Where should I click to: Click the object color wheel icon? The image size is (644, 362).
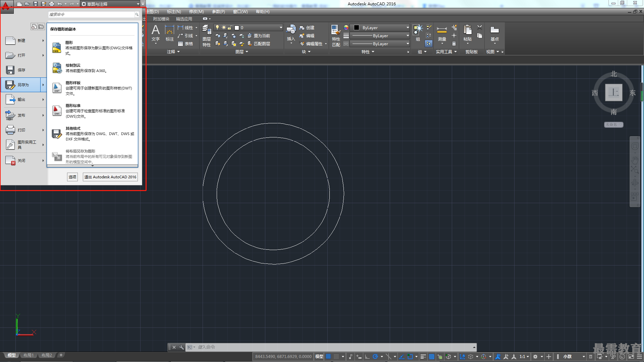(x=346, y=28)
